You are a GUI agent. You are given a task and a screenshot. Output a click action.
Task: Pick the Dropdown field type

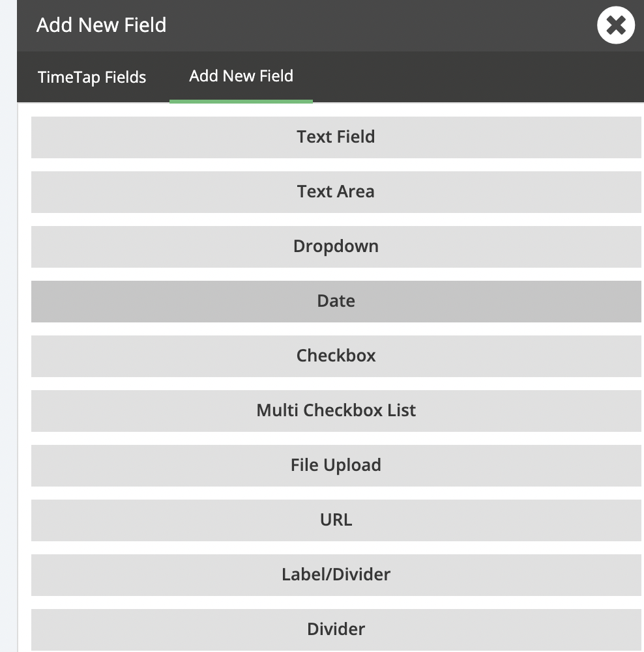coord(336,247)
